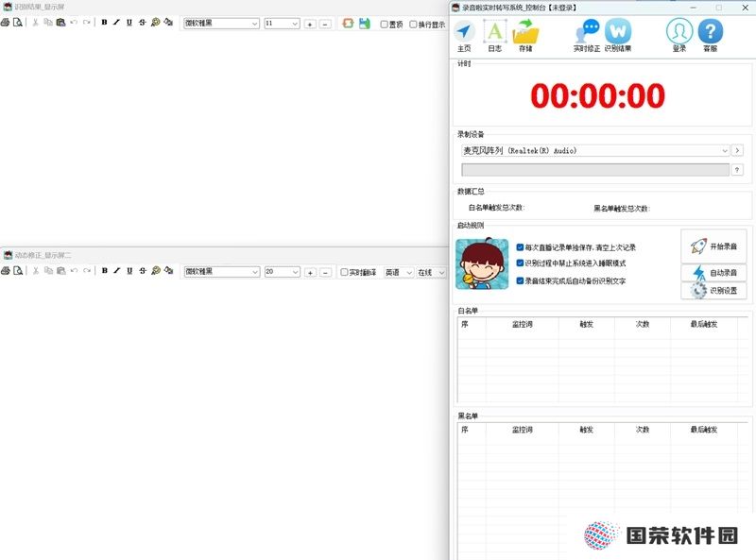The image size is (756, 560).
Task: Uncheck 识别过程中禁止系统进入睡眠模式 option
Action: (520, 263)
